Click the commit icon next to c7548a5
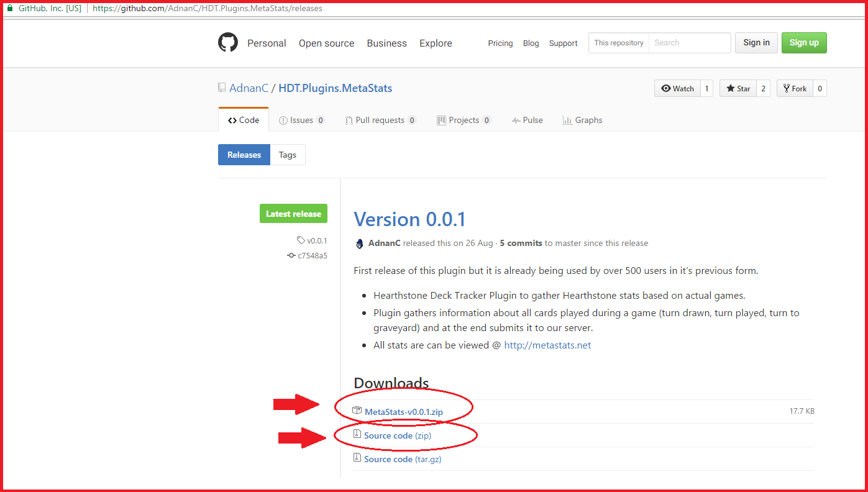Viewport: 868px width, 492px height. [x=291, y=255]
